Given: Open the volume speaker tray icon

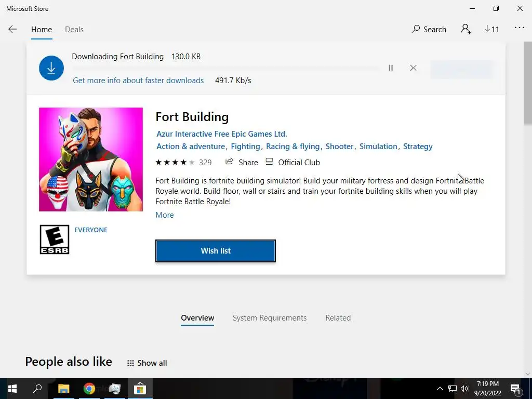Looking at the screenshot, I should tap(464, 389).
